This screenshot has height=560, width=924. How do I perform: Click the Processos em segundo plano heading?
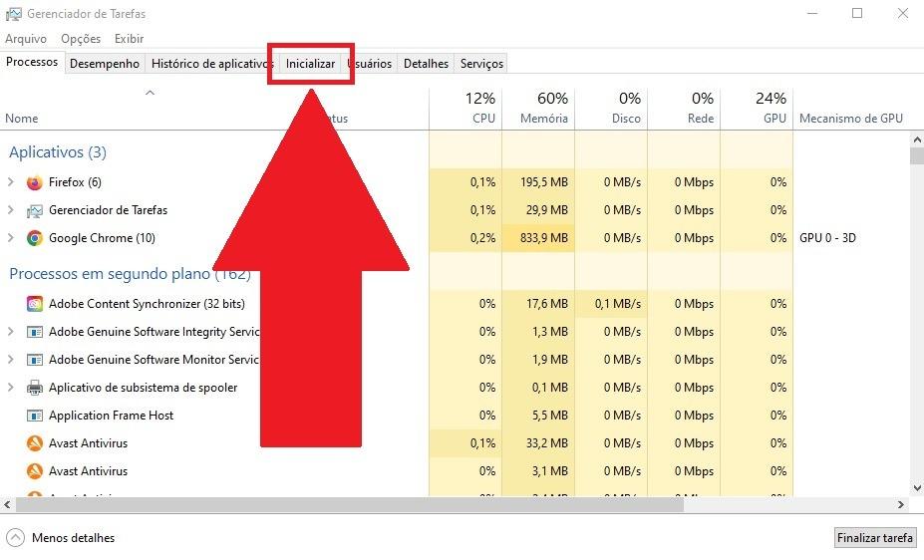pos(130,274)
